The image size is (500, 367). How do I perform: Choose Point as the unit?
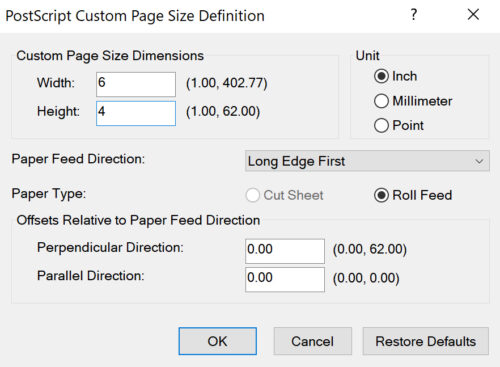point(381,126)
